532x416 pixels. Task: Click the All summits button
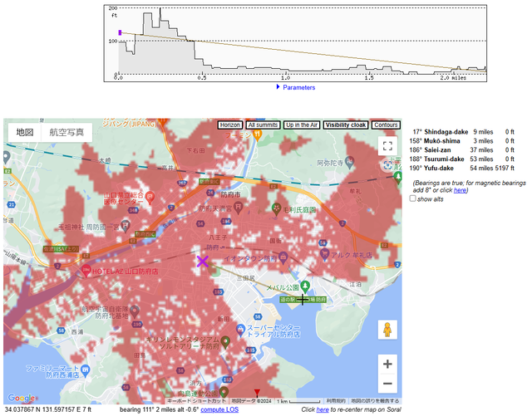263,125
